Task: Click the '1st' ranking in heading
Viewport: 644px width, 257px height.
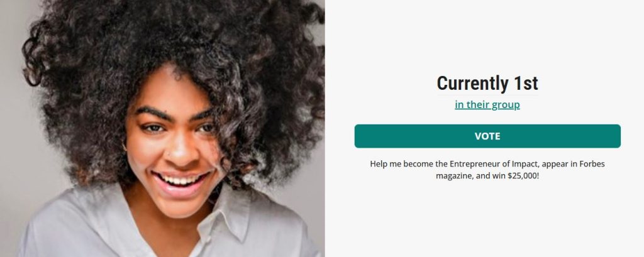Action: [x=526, y=84]
